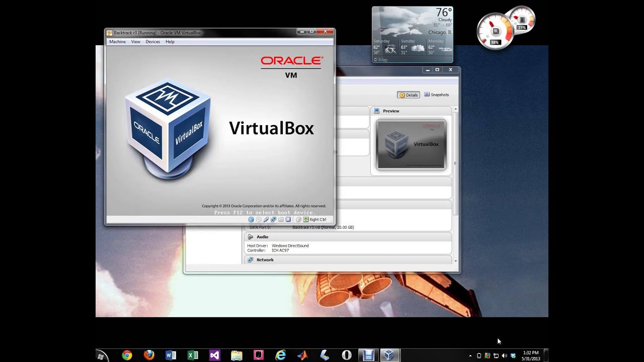Click the taskbar clock showing 1:32 PM

tap(531, 355)
